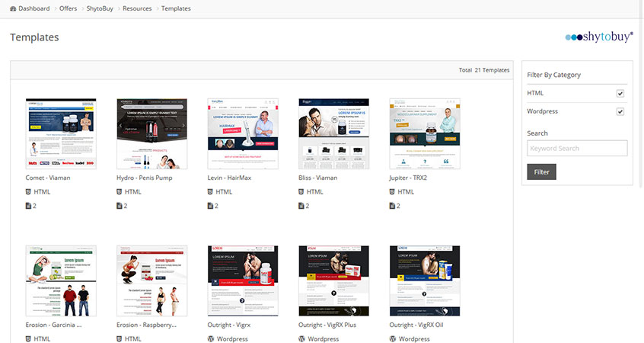Click the Jupiter - TRX2 title

[x=408, y=178]
